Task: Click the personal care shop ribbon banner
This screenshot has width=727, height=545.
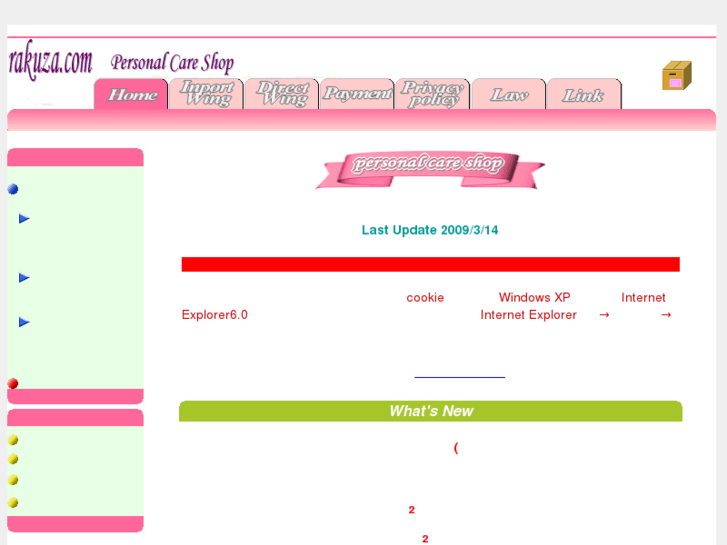Action: [x=430, y=170]
